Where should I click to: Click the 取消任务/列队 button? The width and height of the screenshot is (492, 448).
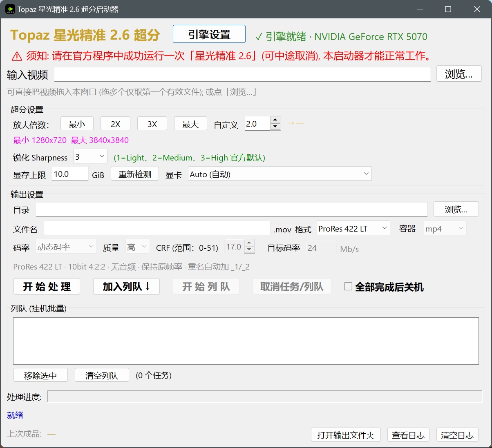pos(292,286)
